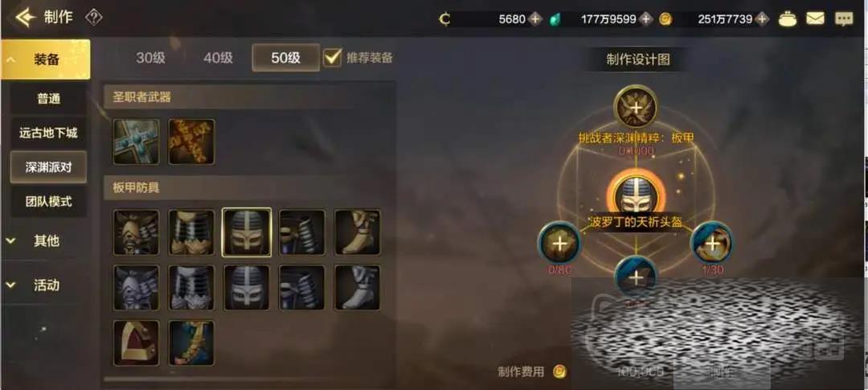Uncheck the 推荐装备 checkbox
Screen dimensions: 868x390
click(332, 57)
